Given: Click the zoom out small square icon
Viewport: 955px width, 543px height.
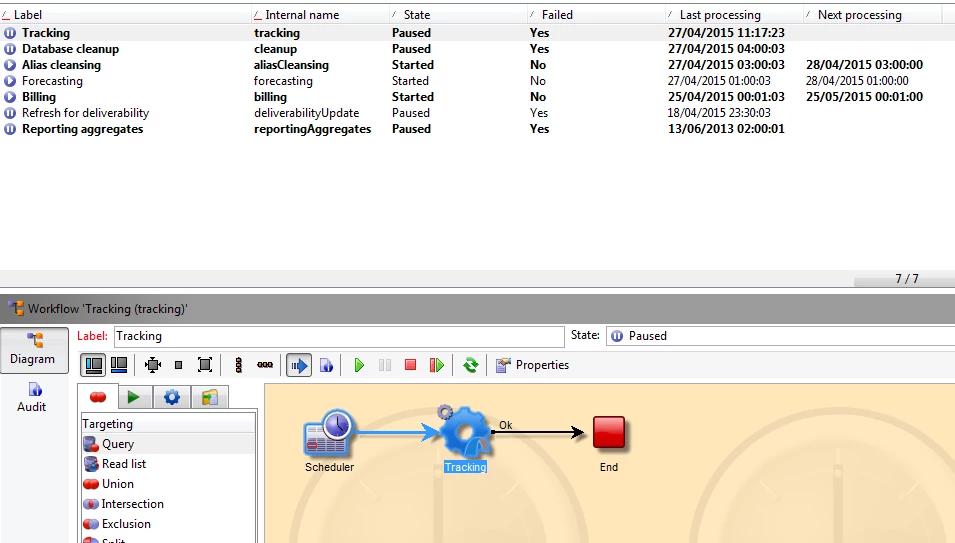Looking at the screenshot, I should click(178, 365).
